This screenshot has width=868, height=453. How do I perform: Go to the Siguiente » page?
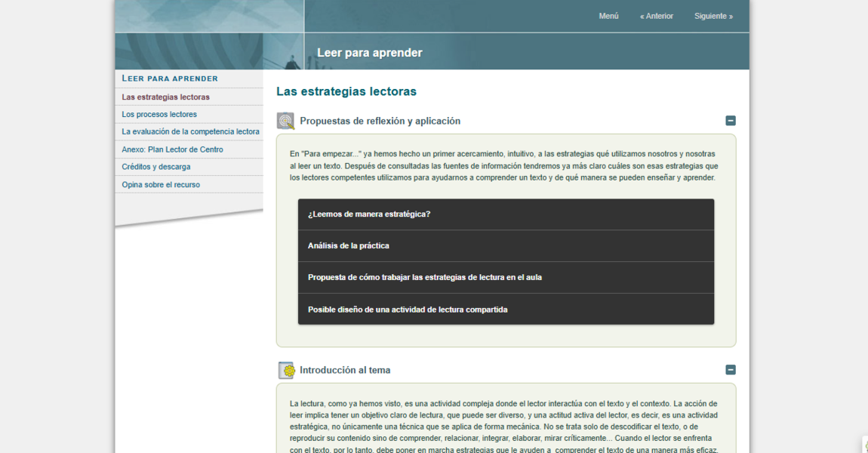pyautogui.click(x=713, y=16)
